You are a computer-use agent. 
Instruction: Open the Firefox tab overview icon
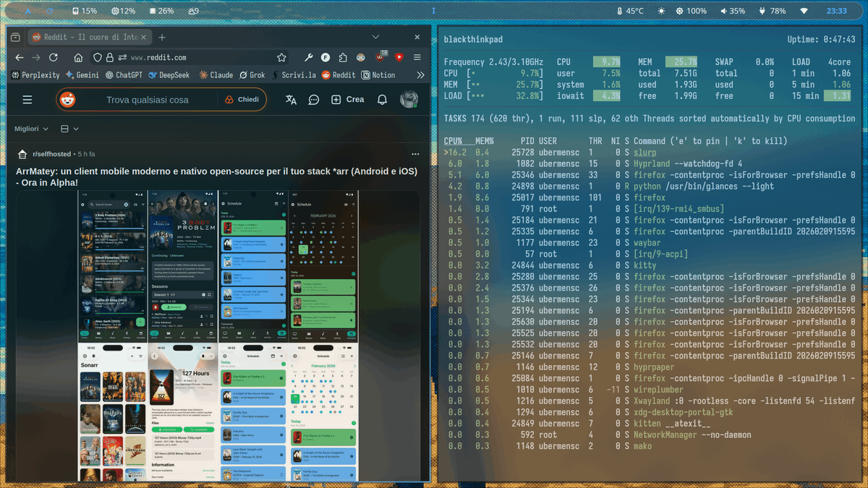click(x=15, y=37)
